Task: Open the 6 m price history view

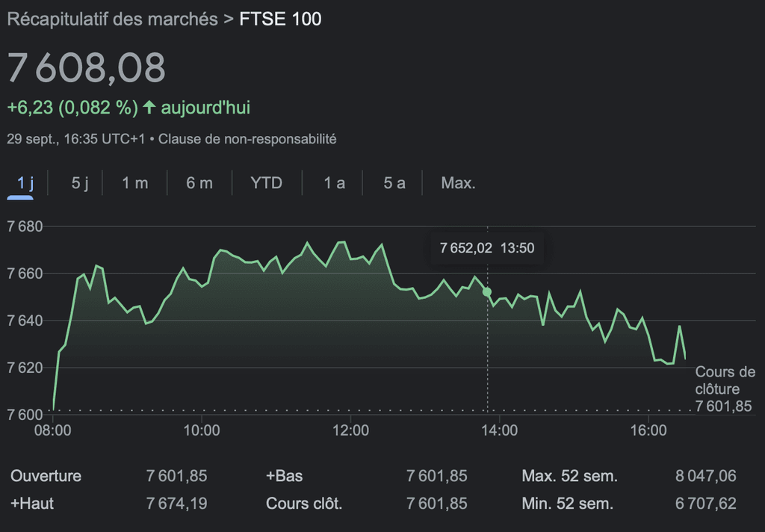Action: click(199, 183)
